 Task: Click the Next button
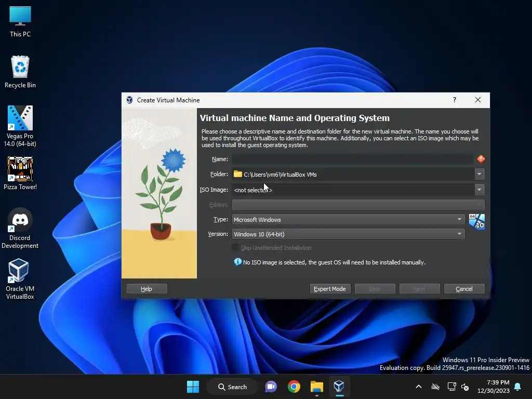[x=419, y=289]
